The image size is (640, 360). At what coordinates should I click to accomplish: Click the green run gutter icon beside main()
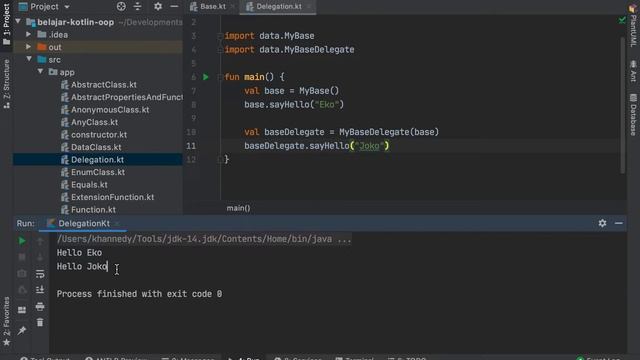(206, 77)
